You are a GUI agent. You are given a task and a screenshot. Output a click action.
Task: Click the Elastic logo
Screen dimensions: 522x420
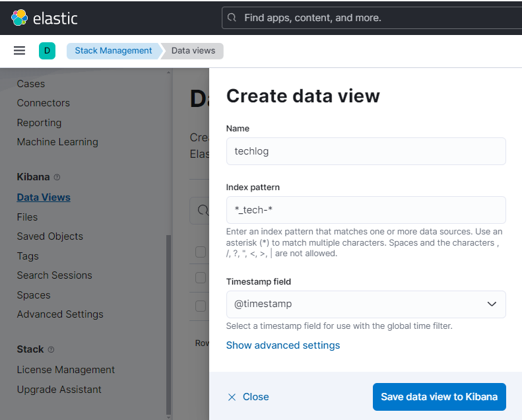[x=45, y=18]
